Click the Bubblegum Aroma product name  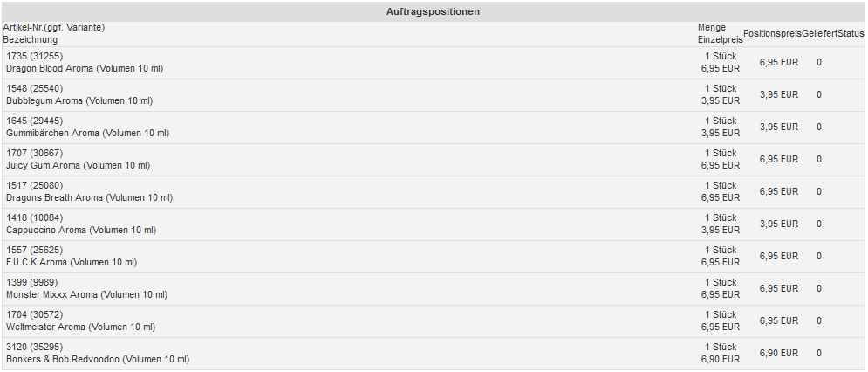(x=79, y=101)
